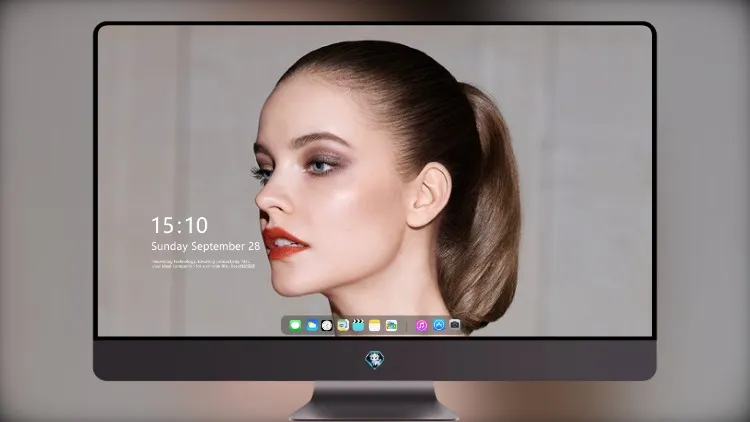Launch the clapperboard video app in the dock
Image resolution: width=750 pixels, height=422 pixels.
(x=358, y=326)
